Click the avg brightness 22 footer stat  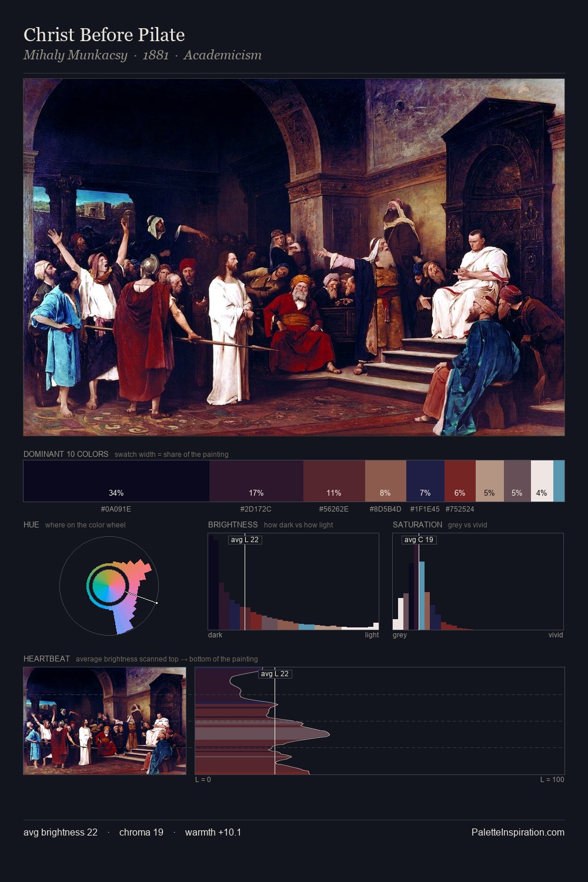[61, 832]
